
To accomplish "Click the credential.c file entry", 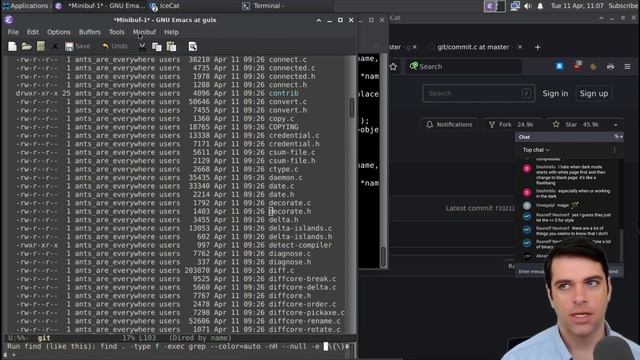I will pyautogui.click(x=294, y=136).
